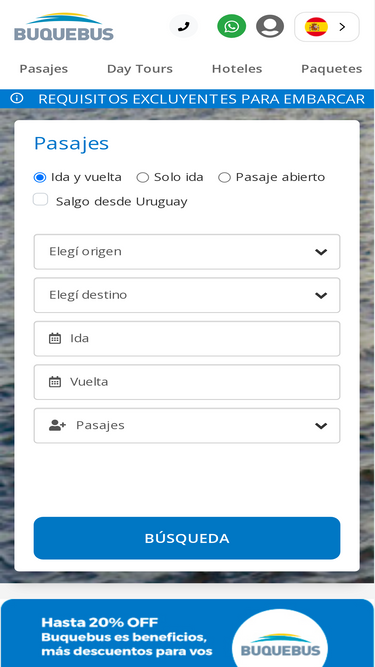Screen dimensions: 375x667
Task: Expand the Elegí destino dropdown
Action: coord(187,295)
